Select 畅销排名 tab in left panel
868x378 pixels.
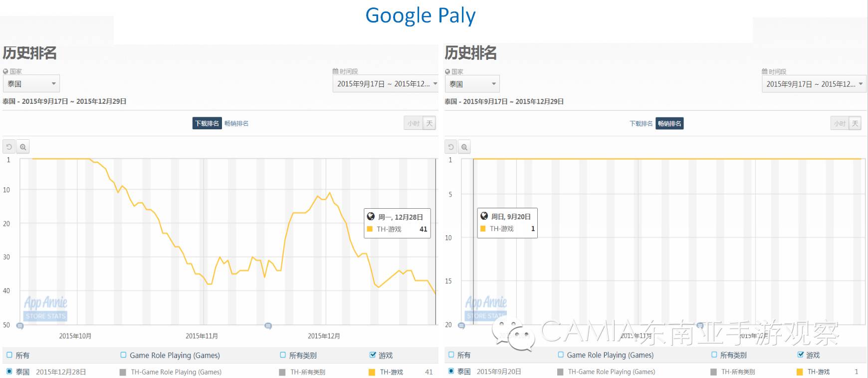[x=236, y=123]
